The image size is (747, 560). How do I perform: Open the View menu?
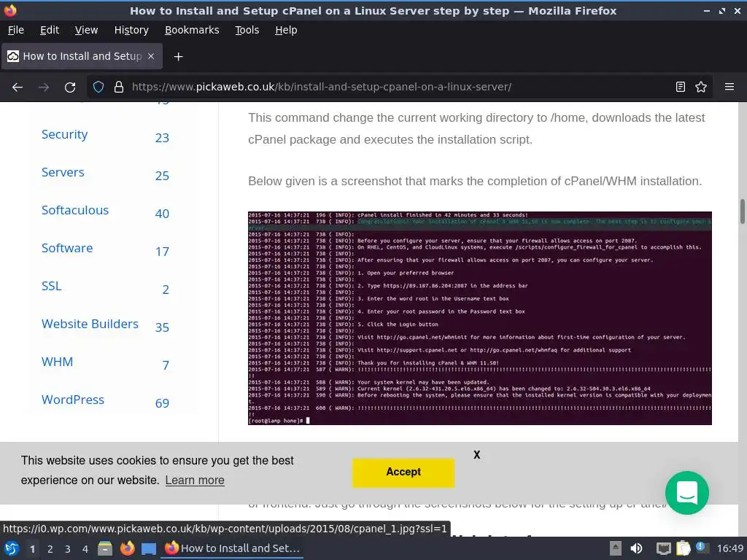[86, 30]
